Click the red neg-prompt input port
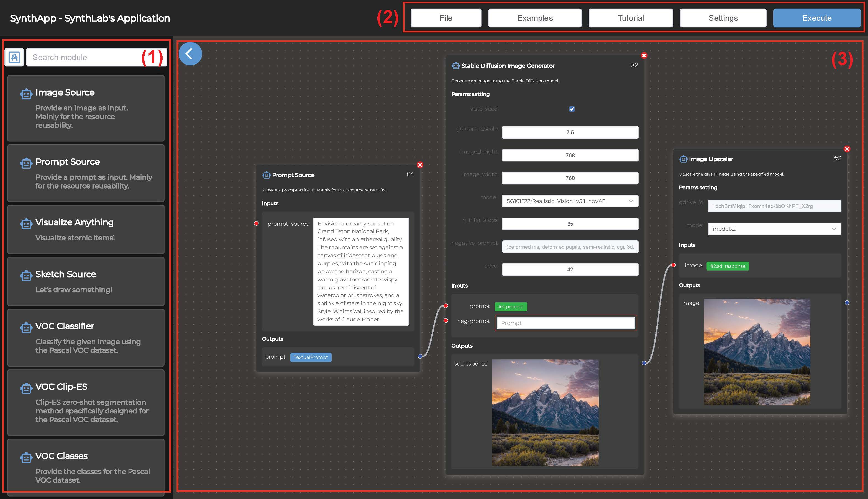 tap(446, 321)
